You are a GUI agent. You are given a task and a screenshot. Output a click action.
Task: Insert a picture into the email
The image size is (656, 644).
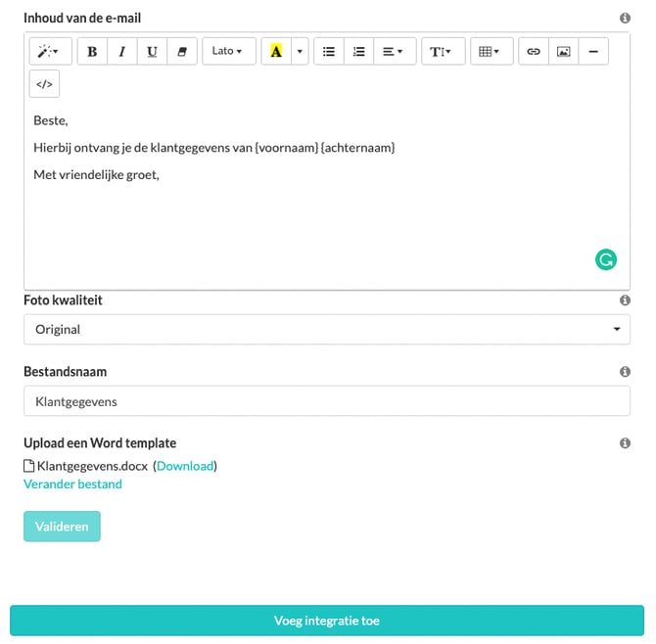coord(563,51)
